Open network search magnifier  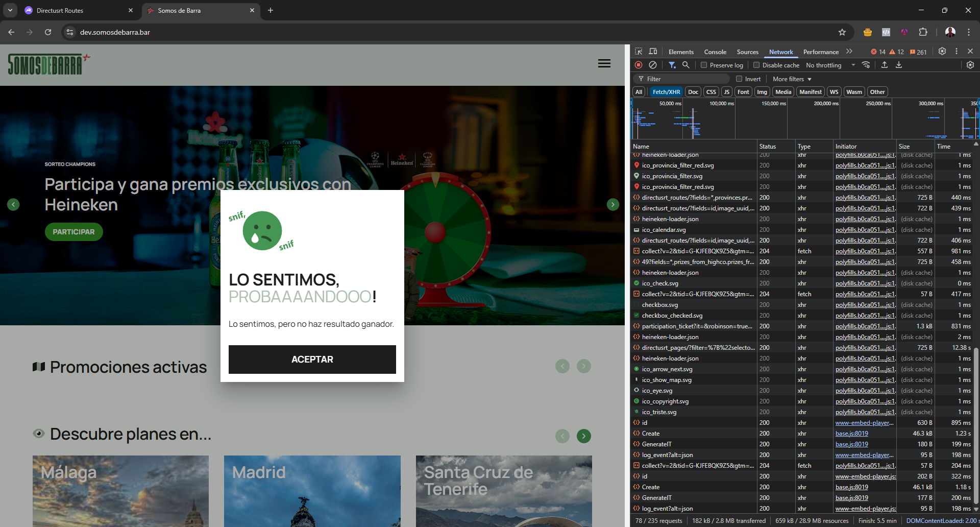pos(686,65)
